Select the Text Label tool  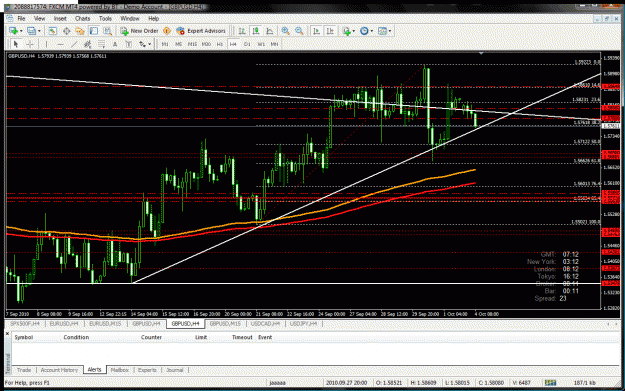point(128,44)
